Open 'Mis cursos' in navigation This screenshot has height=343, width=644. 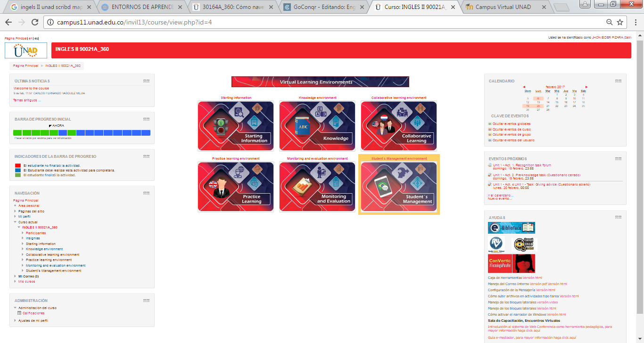pos(26,281)
